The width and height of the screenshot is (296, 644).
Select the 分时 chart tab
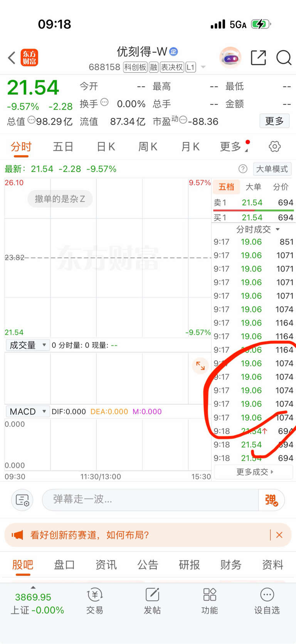pyautogui.click(x=21, y=147)
